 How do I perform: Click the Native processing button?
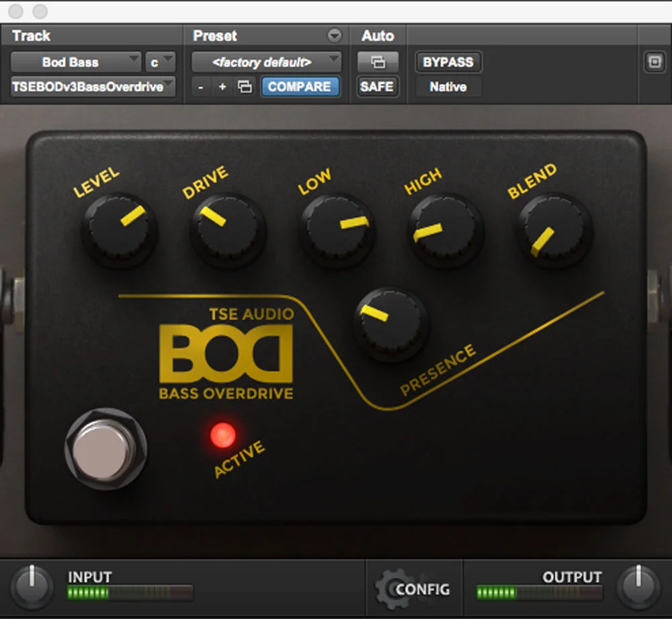(448, 86)
